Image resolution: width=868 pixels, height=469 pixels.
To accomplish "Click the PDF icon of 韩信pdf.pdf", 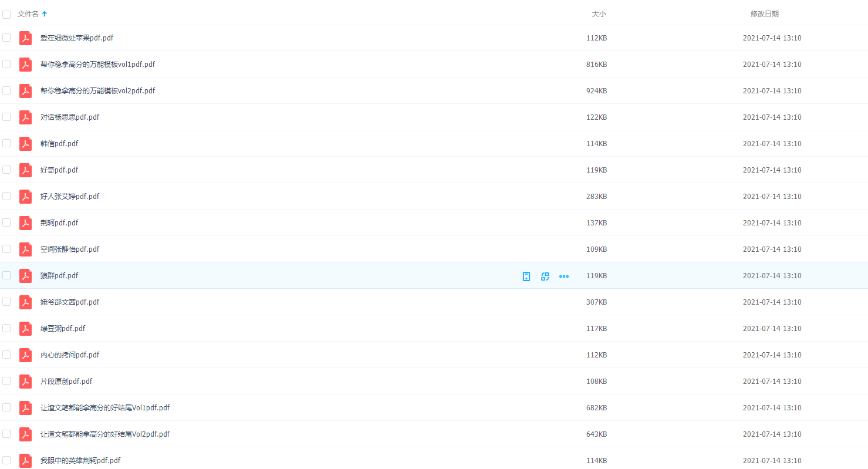I will coord(25,144).
